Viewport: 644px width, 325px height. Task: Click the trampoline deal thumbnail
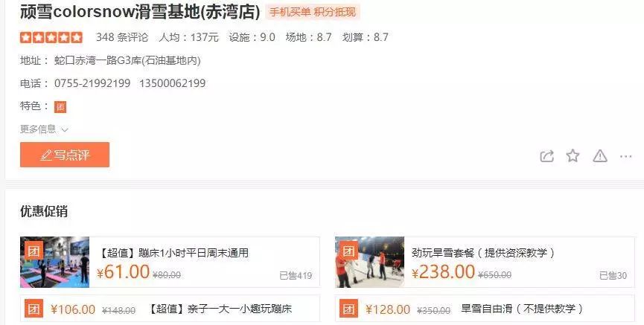tap(54, 262)
